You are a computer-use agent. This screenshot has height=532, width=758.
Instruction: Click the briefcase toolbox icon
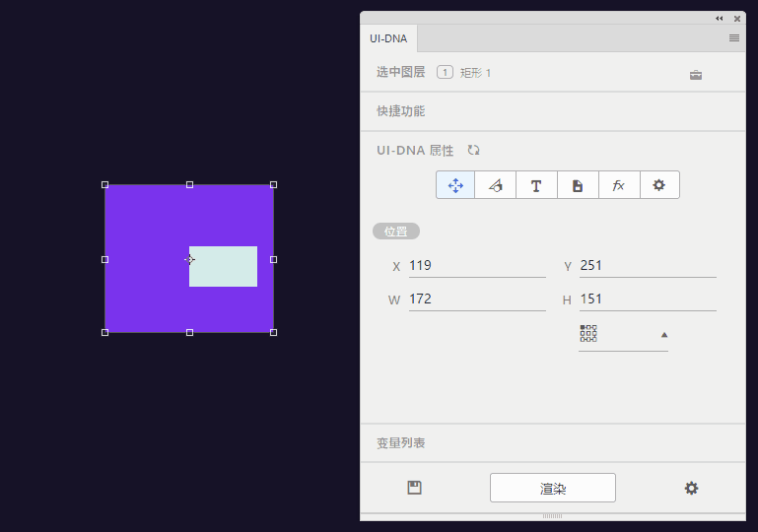pos(696,75)
